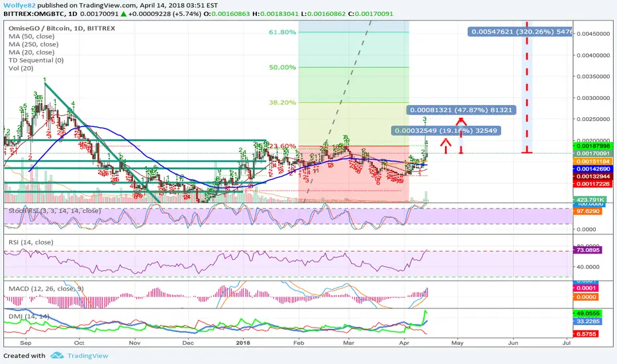Click the Nov label on time axis

pyautogui.click(x=134, y=343)
